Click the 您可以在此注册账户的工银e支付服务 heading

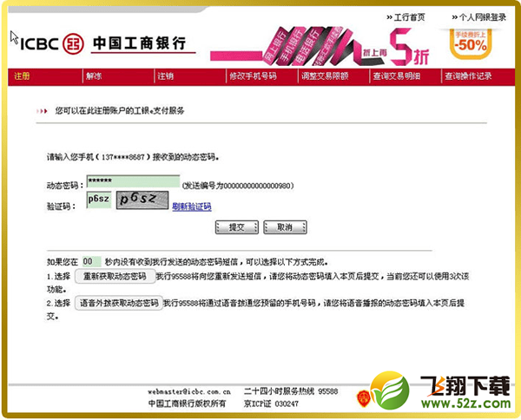120,111
